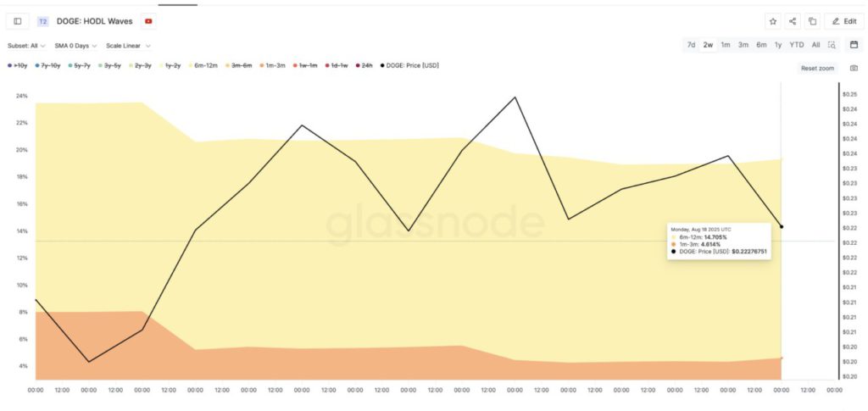Click the >10y purple legend dot
This screenshot has width=868, height=411.
pyautogui.click(x=9, y=65)
